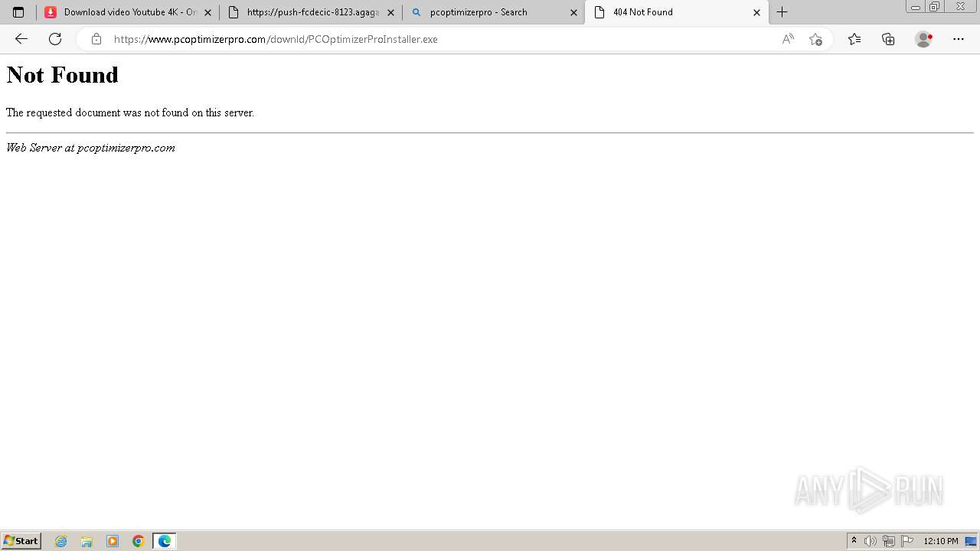
Task: Close the push-fcdecic-8123 tab
Action: tap(390, 12)
